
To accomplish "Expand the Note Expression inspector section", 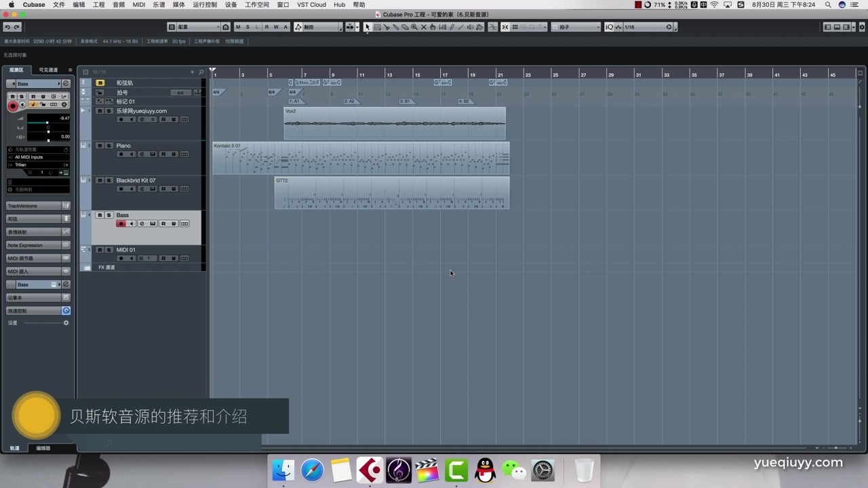I will 39,245.
